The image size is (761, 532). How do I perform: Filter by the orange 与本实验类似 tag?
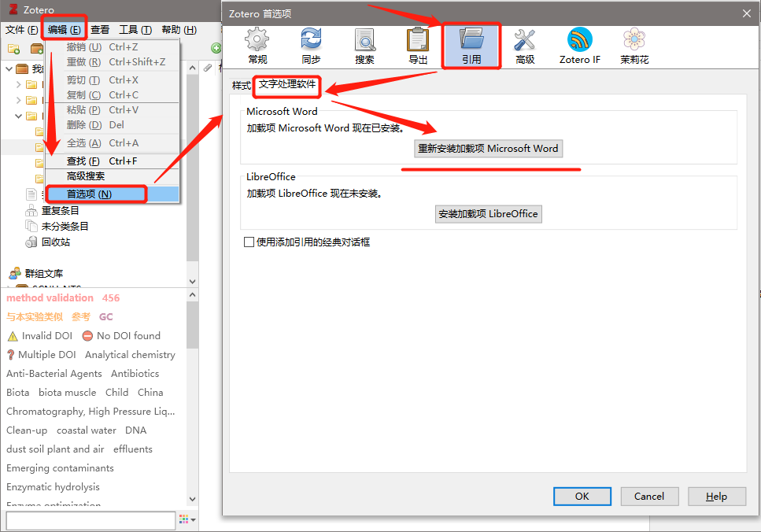35,317
